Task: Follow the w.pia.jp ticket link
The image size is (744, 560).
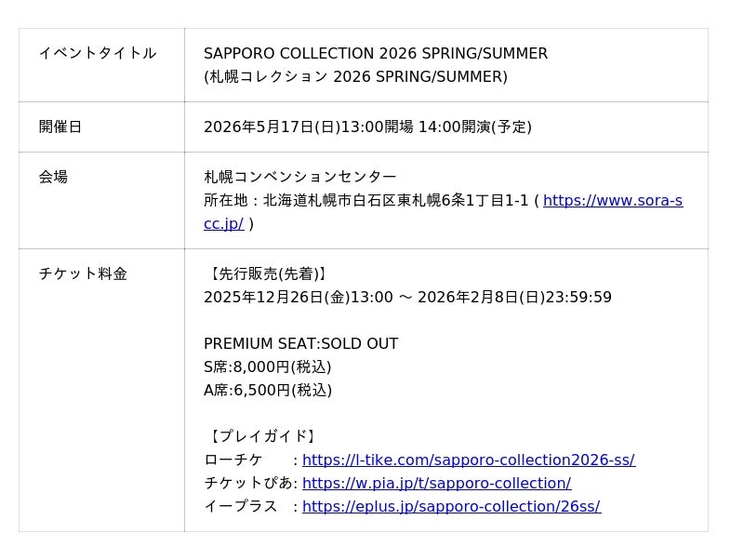Action: (x=436, y=484)
